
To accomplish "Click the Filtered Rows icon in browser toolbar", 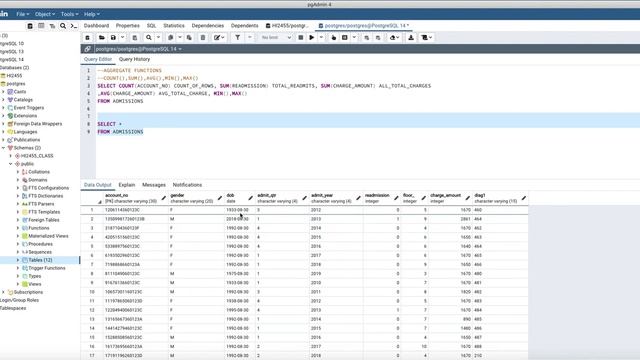I will pos(52,26).
